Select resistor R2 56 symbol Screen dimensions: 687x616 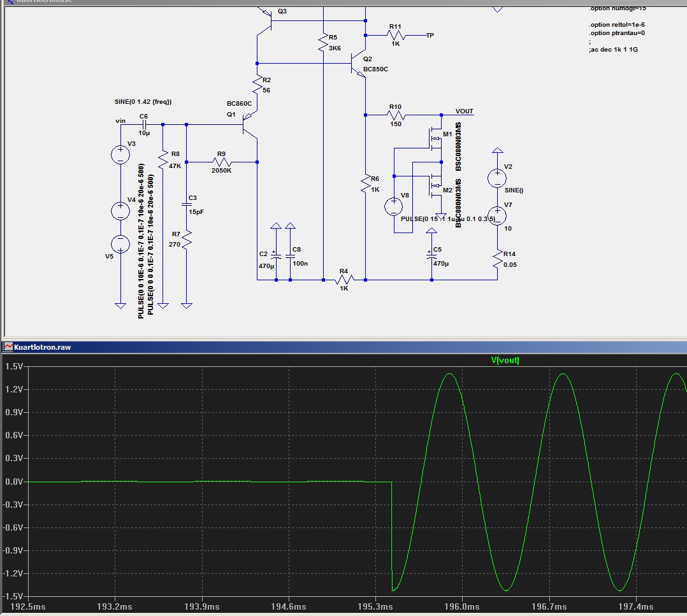(257, 85)
